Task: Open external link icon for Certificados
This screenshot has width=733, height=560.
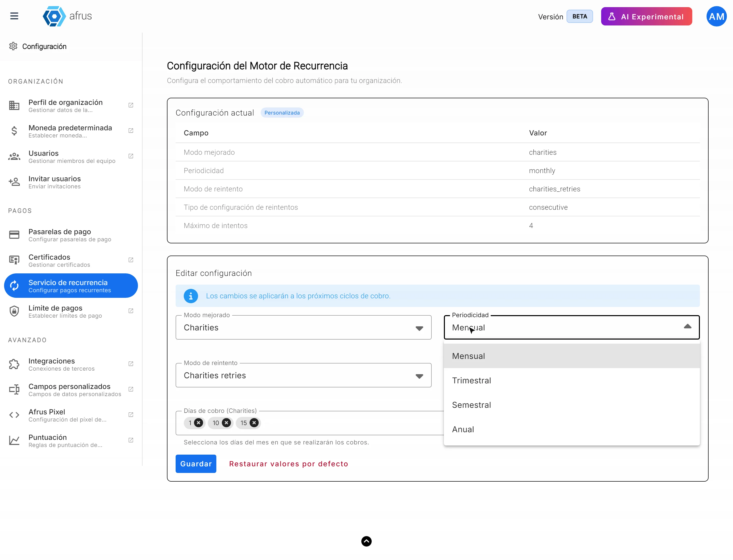Action: pos(131,260)
